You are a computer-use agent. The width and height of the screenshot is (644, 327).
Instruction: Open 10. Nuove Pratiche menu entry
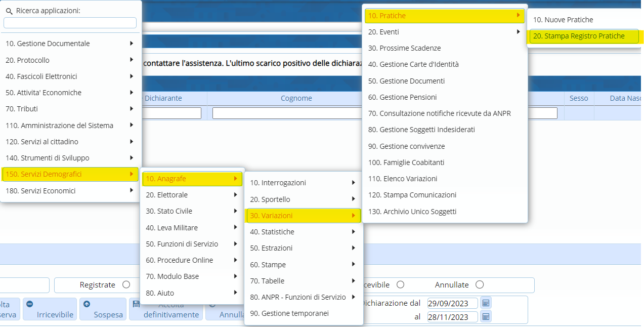(x=563, y=20)
